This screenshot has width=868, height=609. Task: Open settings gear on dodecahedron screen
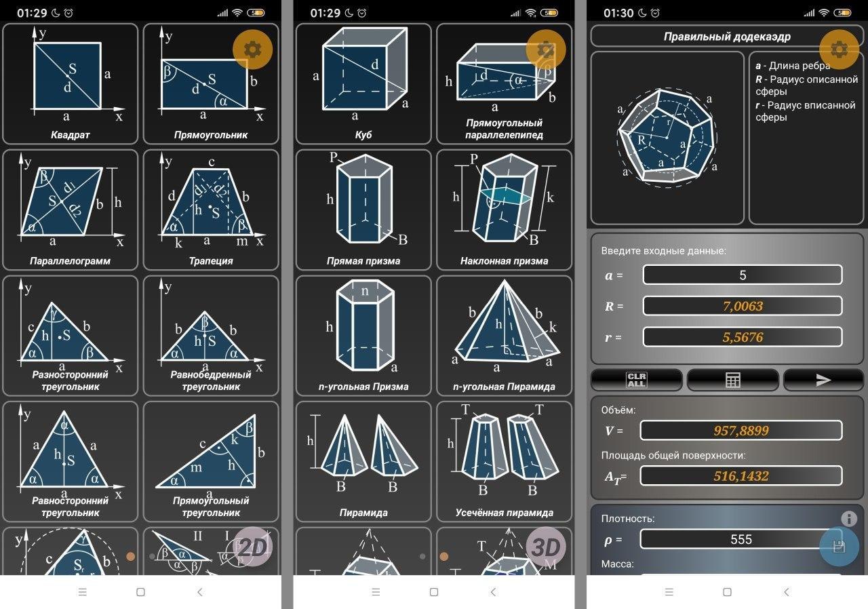tap(840, 50)
